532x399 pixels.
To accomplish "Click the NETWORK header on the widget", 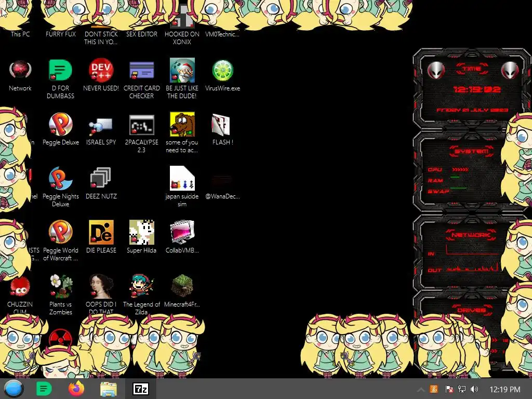I will point(471,234).
